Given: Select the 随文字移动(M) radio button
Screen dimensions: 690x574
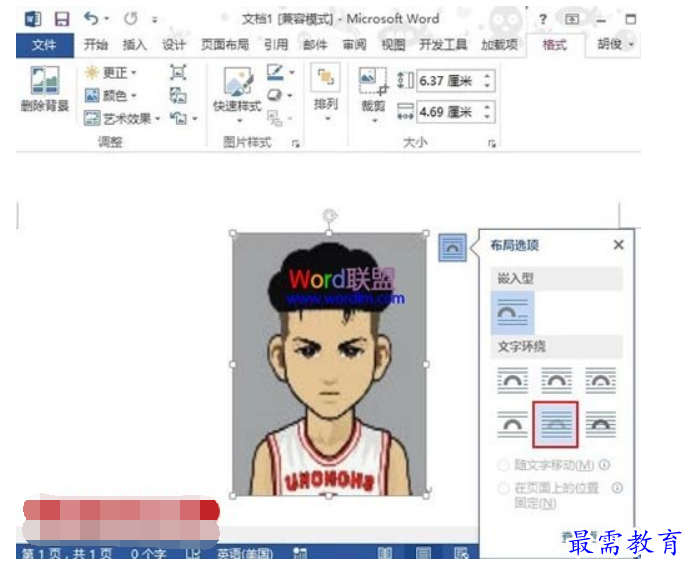Looking at the screenshot, I should point(503,465).
